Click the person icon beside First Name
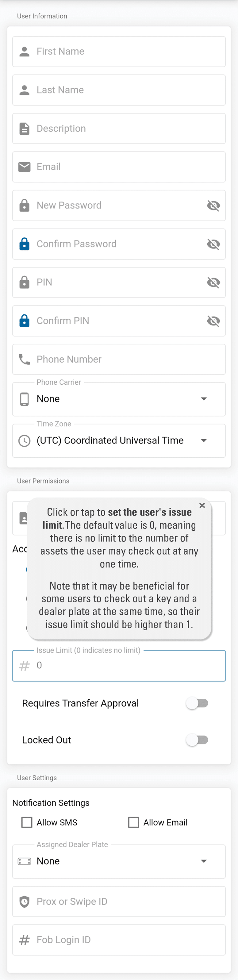The width and height of the screenshot is (238, 980). point(24,52)
